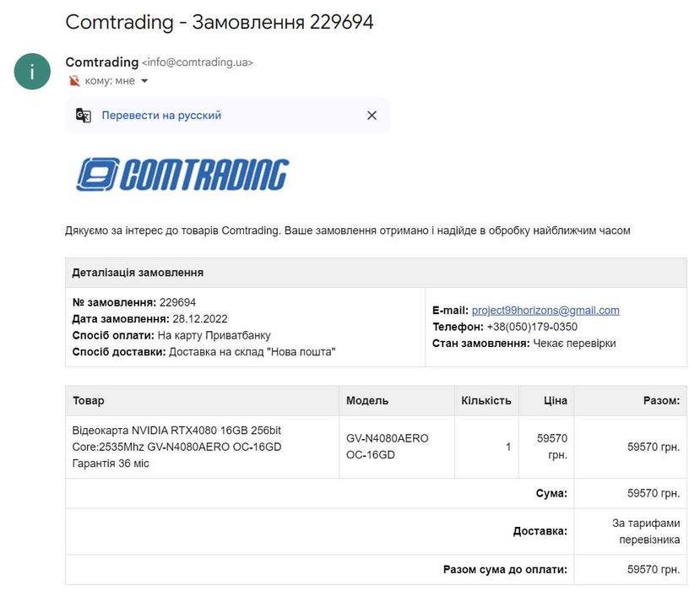Click the sender address info@comtrading.ua
This screenshot has width=700, height=591.
[198, 62]
